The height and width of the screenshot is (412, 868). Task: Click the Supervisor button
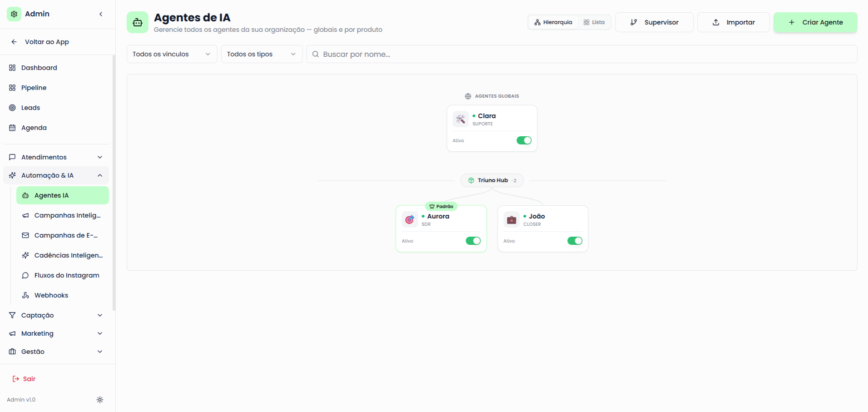pyautogui.click(x=654, y=22)
